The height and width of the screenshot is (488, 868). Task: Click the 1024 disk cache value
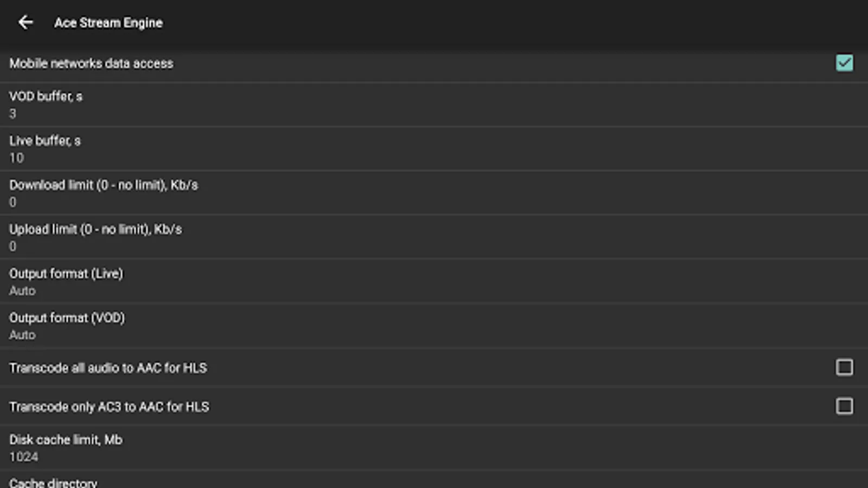24,457
